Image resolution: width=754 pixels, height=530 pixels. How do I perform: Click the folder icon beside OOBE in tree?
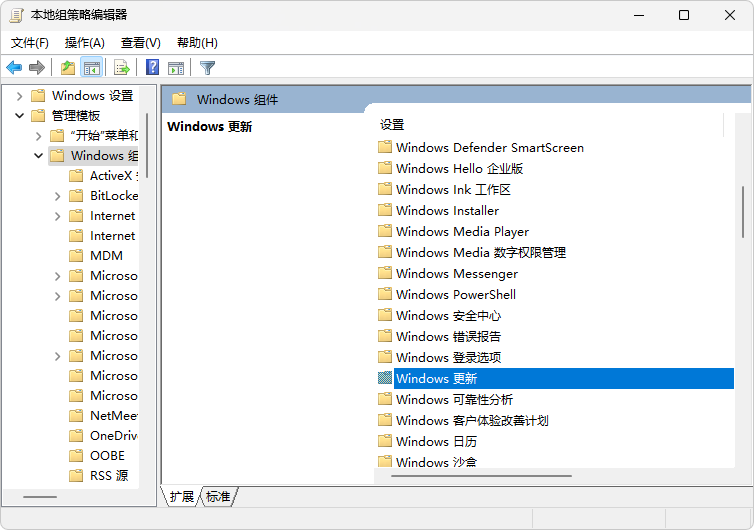(x=76, y=455)
